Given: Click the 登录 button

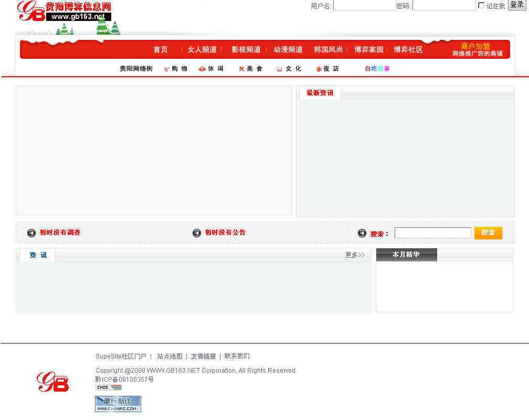Looking at the screenshot, I should 517,5.
